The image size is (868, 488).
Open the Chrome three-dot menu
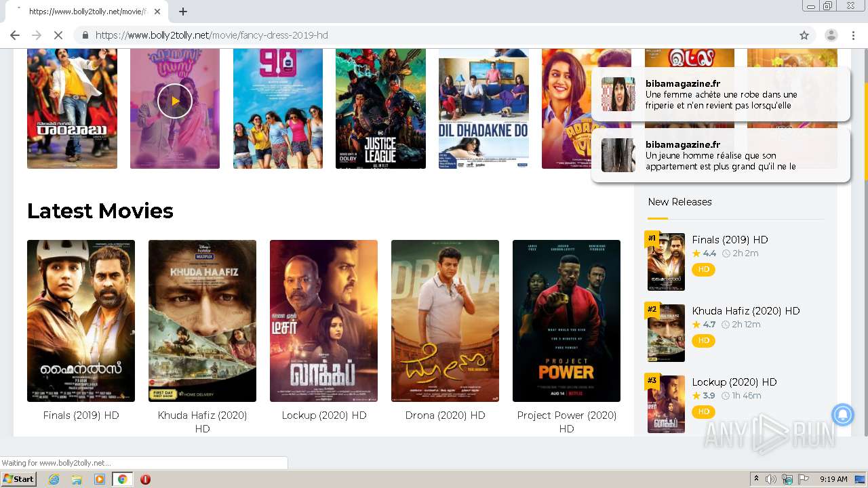pos(853,35)
